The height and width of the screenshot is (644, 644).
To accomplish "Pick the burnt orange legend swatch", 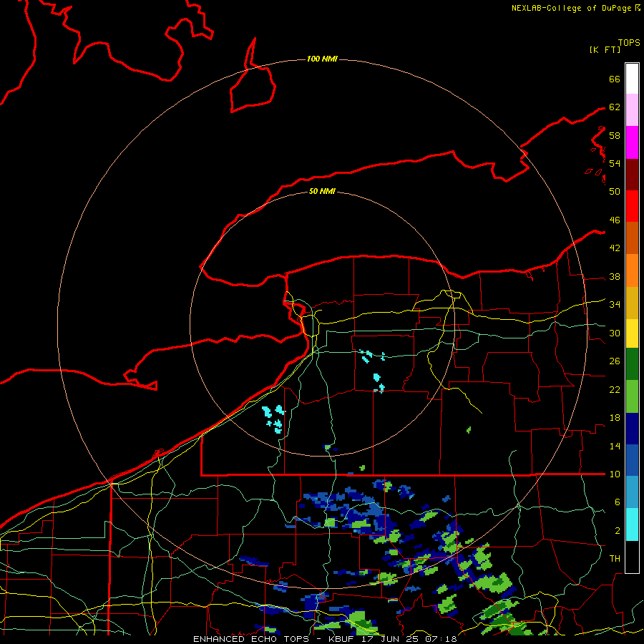I will click(x=632, y=238).
